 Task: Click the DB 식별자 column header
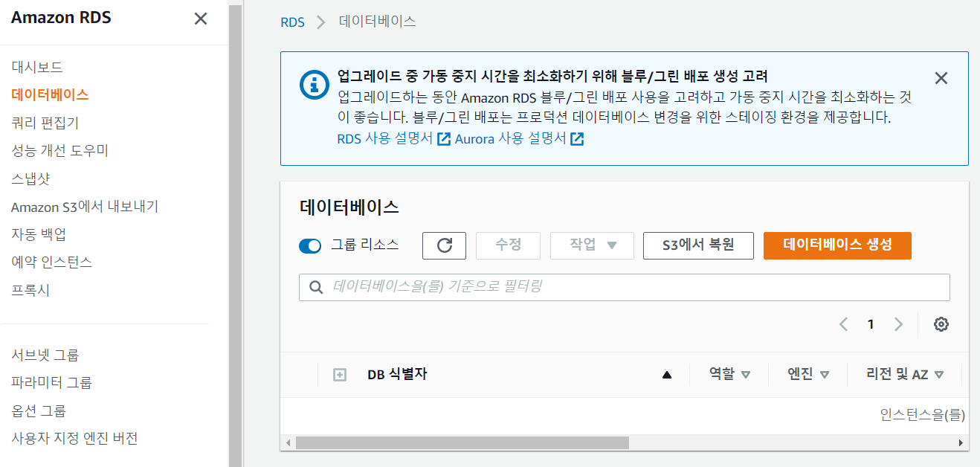397,375
